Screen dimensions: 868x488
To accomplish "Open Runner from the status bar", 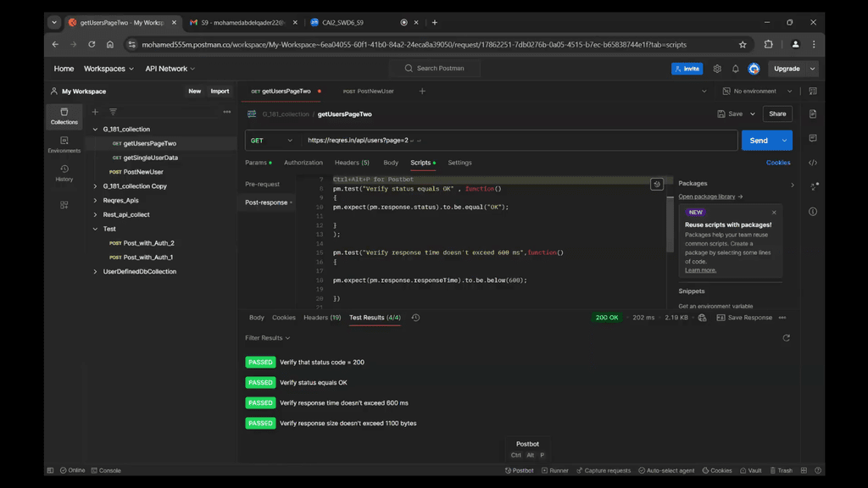I will [x=554, y=470].
